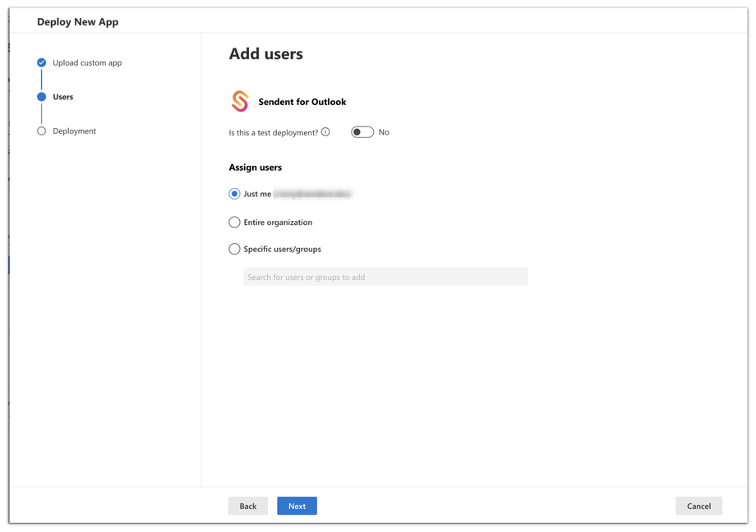Proceed with the Next button
Viewport: 756px width, 532px height.
297,506
